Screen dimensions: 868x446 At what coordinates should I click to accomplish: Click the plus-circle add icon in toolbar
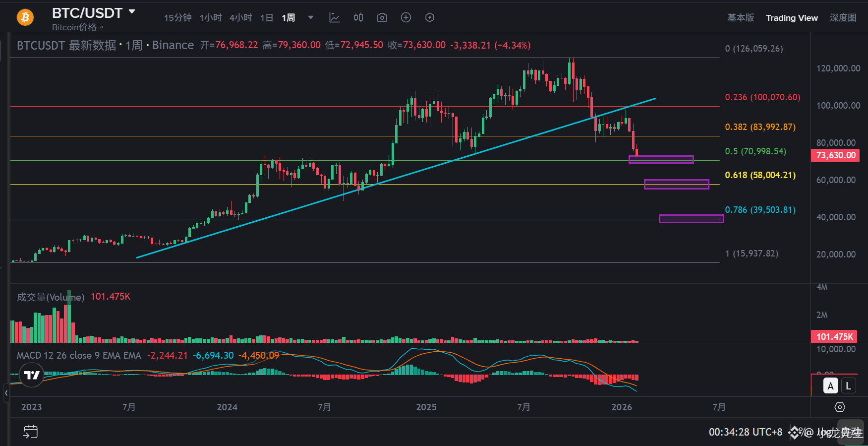pos(406,18)
